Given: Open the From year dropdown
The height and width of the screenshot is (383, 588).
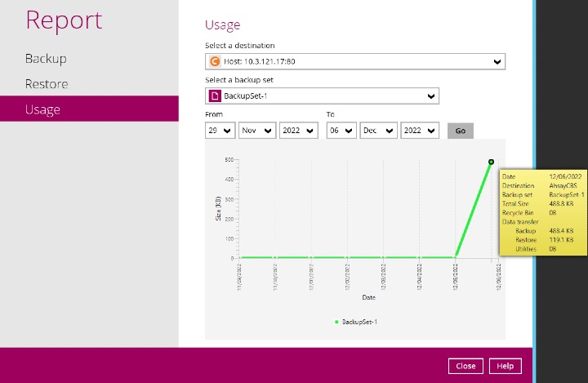Looking at the screenshot, I should (x=297, y=131).
